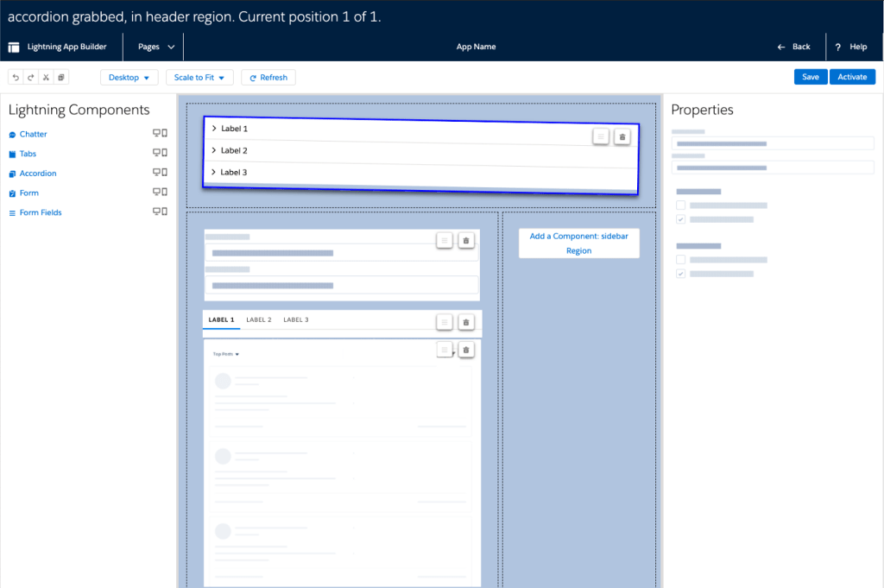Select the LABEL 1 tab
The image size is (884, 588).
pyautogui.click(x=221, y=319)
